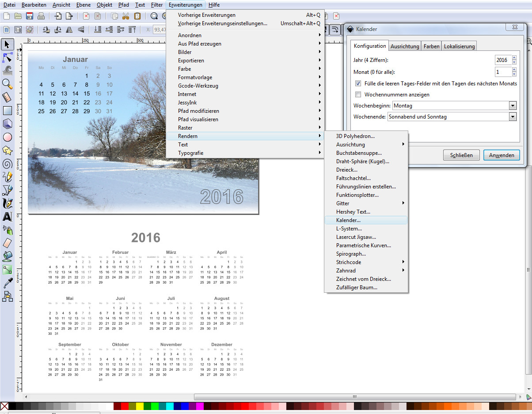
Task: Select the Tweak tool
Action: coord(7,70)
